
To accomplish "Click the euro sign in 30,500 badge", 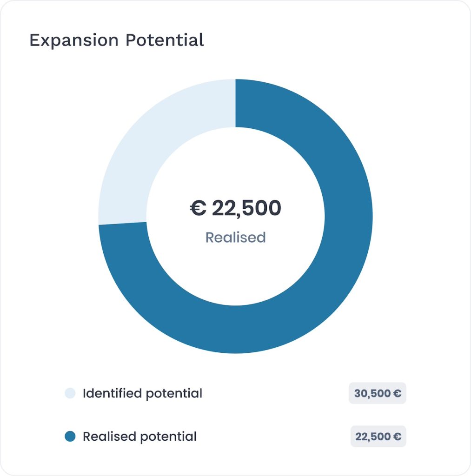I will (x=397, y=393).
